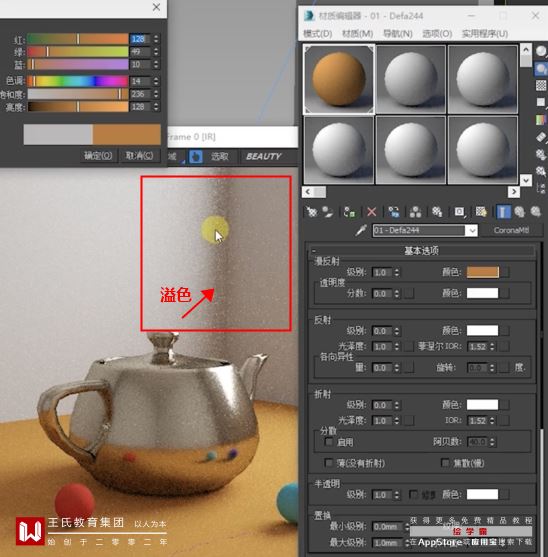Click the white 反射 color swatch
The width and height of the screenshot is (548, 557).
click(482, 330)
